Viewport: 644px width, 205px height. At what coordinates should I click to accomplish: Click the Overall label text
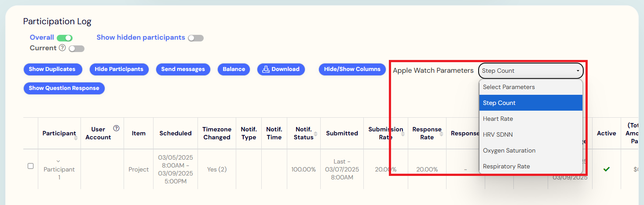pos(42,37)
